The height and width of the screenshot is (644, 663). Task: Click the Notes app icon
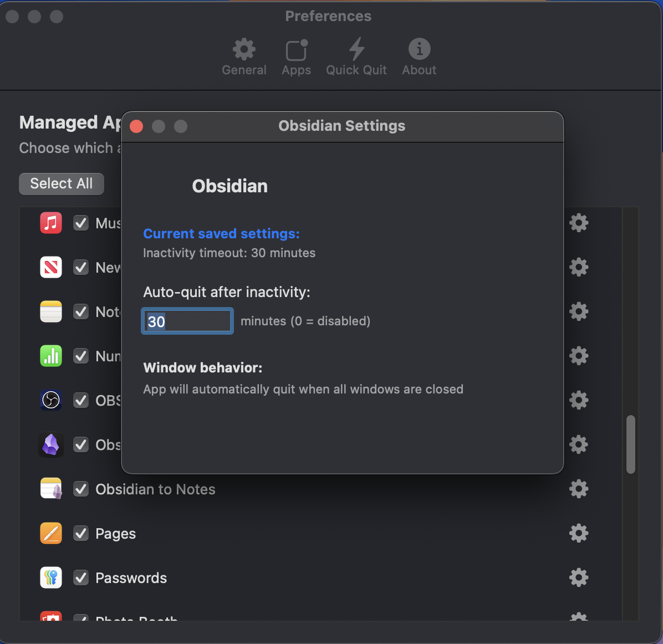(51, 311)
